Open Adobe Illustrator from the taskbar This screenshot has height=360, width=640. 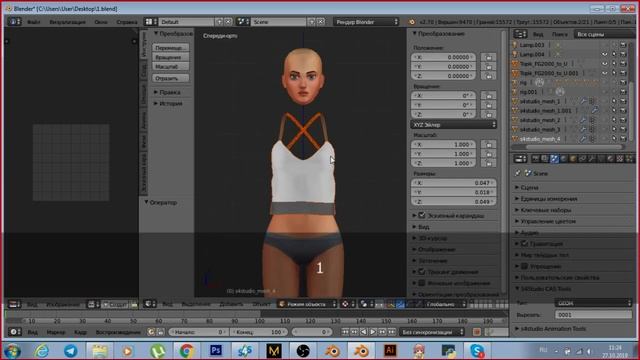point(390,351)
